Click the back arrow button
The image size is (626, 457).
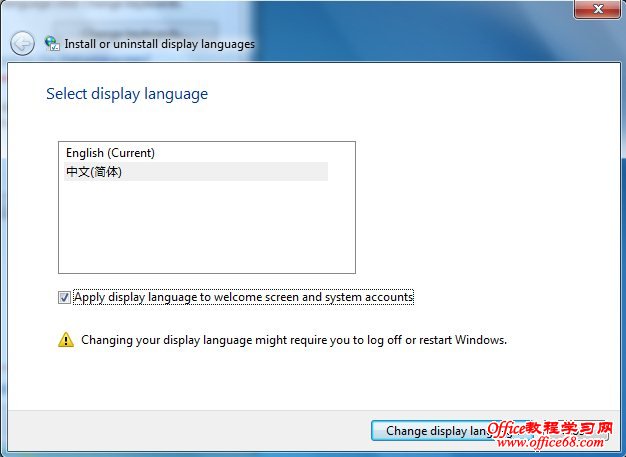(x=22, y=43)
